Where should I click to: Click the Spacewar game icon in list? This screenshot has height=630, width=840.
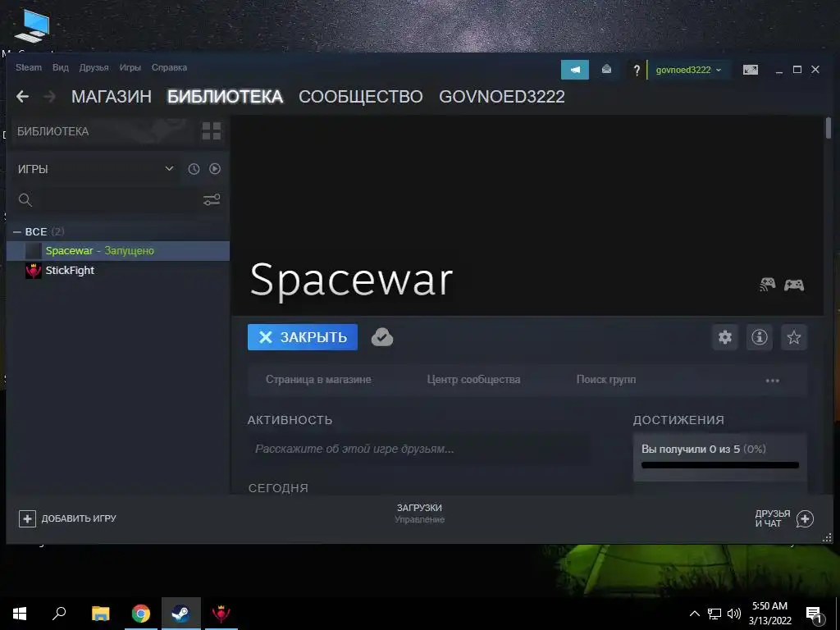pos(33,251)
